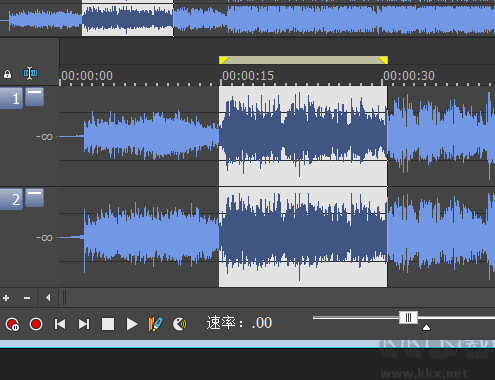Click channel 2 -∞ level label

[x=44, y=238]
